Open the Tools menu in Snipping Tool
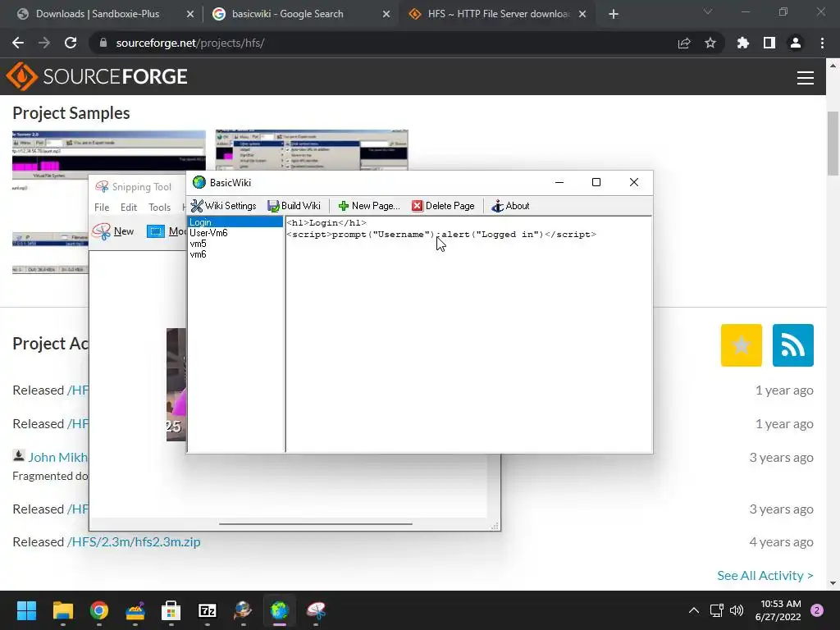Screen dimensions: 840x630 pyautogui.click(x=160, y=208)
